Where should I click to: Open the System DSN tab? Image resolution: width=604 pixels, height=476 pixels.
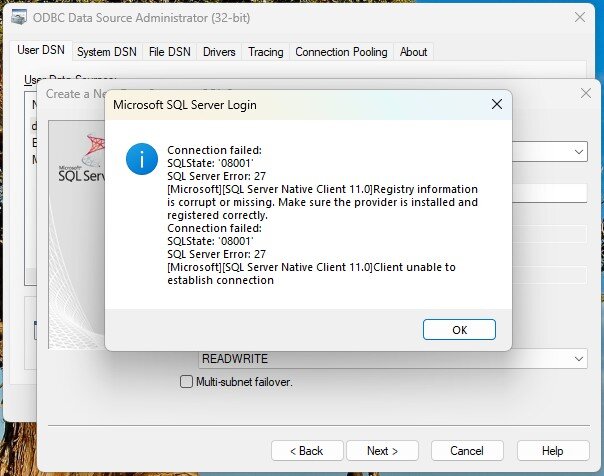108,52
